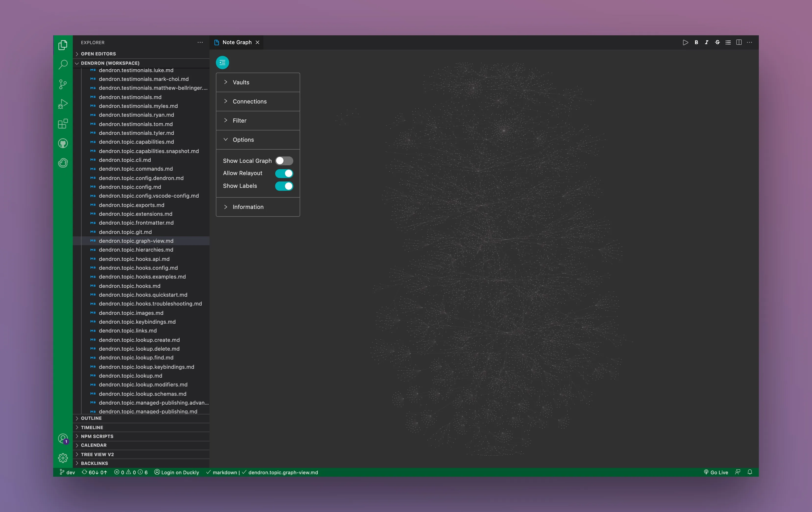The image size is (812, 512).
Task: Open the Extensions view
Action: 63,124
